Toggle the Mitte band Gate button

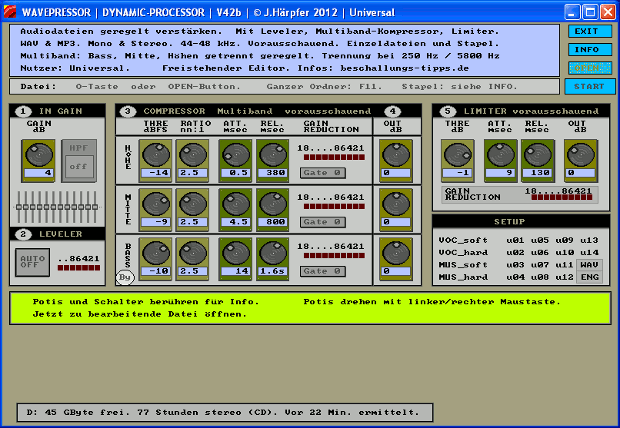click(323, 222)
